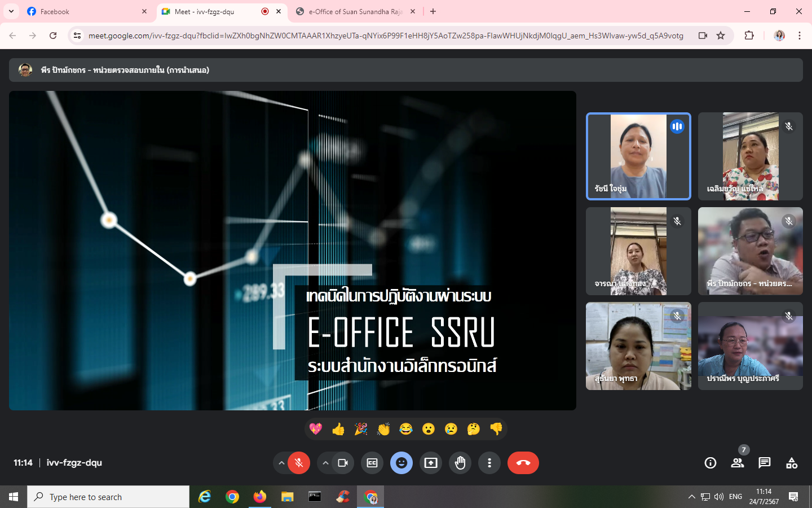
Task: Unmute the microphone with red mic button
Action: pos(299,463)
